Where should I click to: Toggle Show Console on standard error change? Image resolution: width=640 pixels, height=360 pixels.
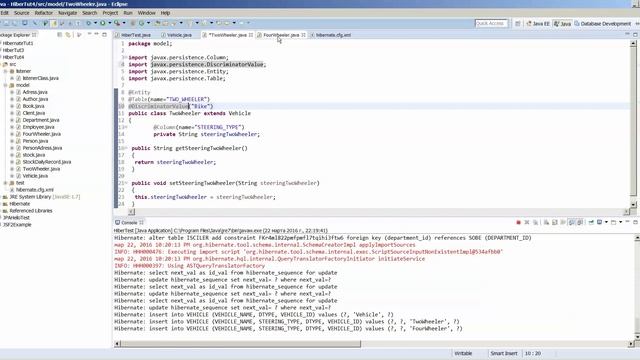click(x=580, y=222)
